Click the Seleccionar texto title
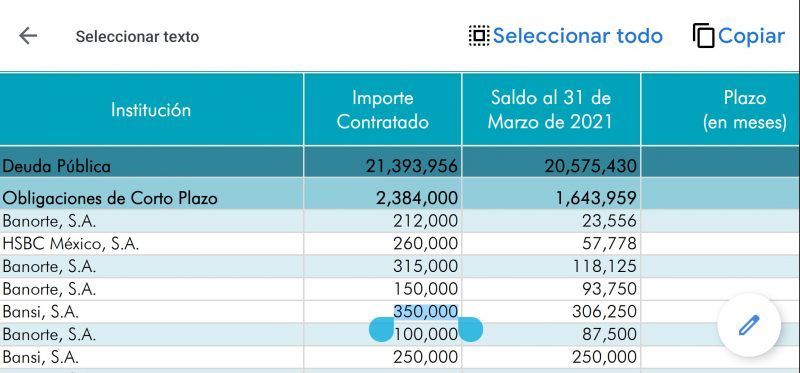This screenshot has width=800, height=373. click(x=137, y=37)
